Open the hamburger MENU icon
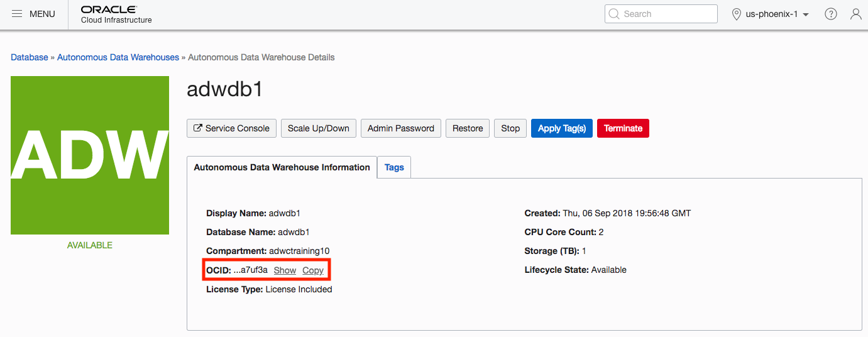The width and height of the screenshot is (868, 337). click(x=17, y=14)
